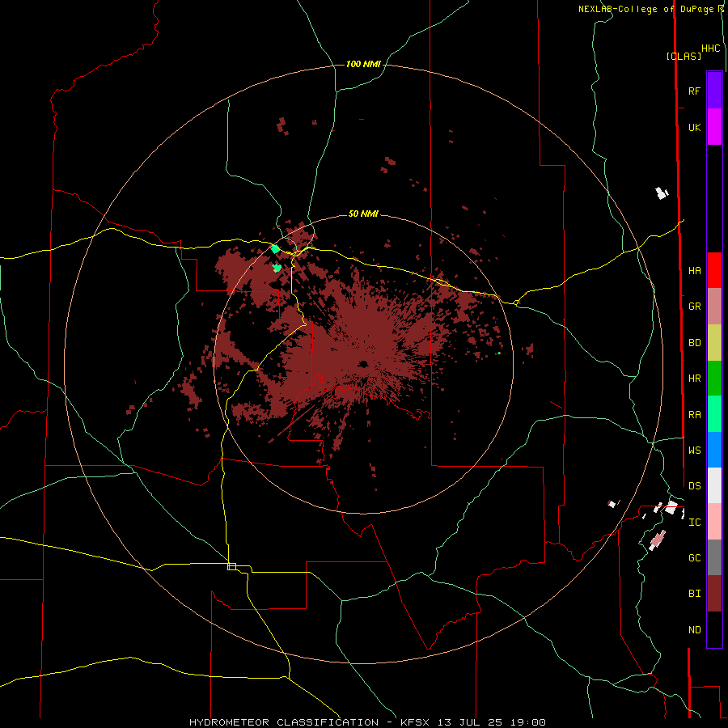The image size is (728, 728).
Task: Select the "BD" legend label
Action: coord(694,343)
